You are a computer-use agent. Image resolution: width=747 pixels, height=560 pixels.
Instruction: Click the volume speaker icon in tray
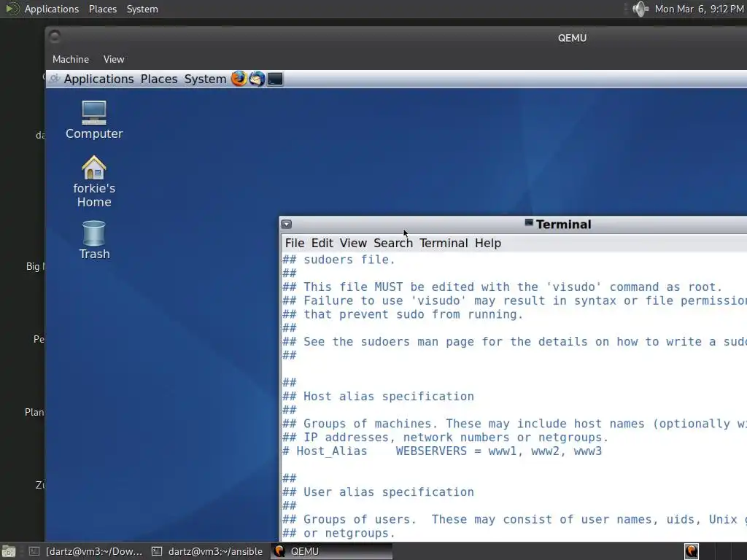640,9
